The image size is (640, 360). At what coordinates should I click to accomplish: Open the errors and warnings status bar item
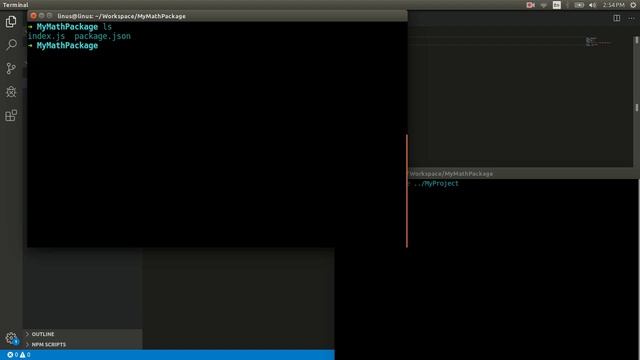point(19,355)
